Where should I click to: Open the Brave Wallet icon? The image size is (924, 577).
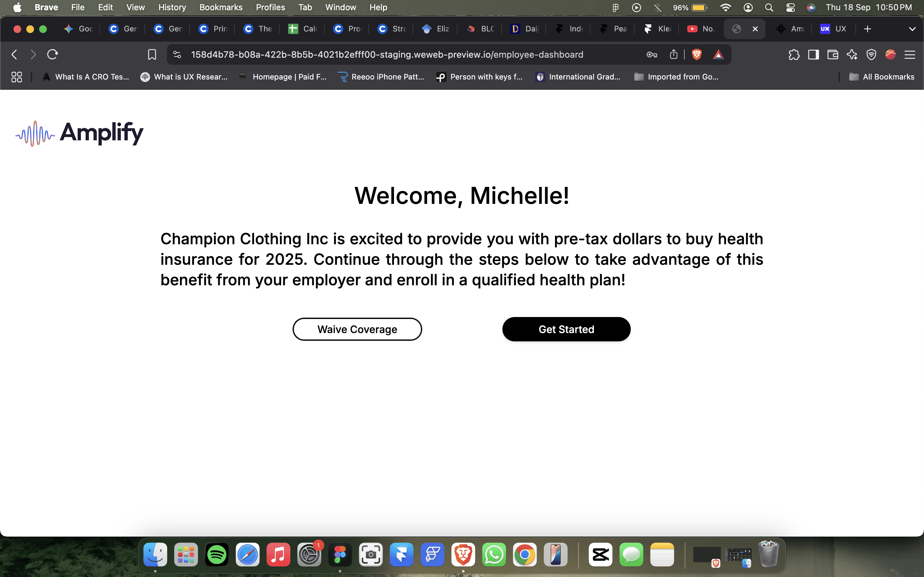click(x=833, y=54)
